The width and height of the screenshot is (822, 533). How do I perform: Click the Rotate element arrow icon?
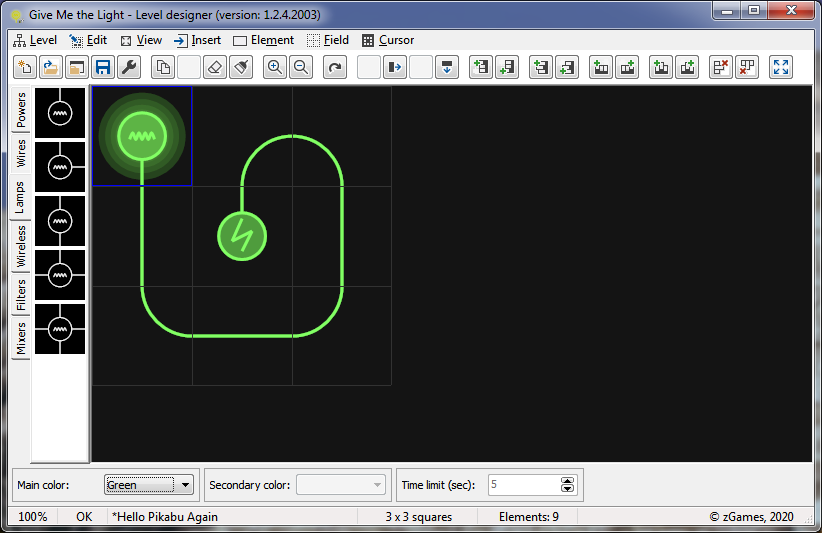[335, 68]
